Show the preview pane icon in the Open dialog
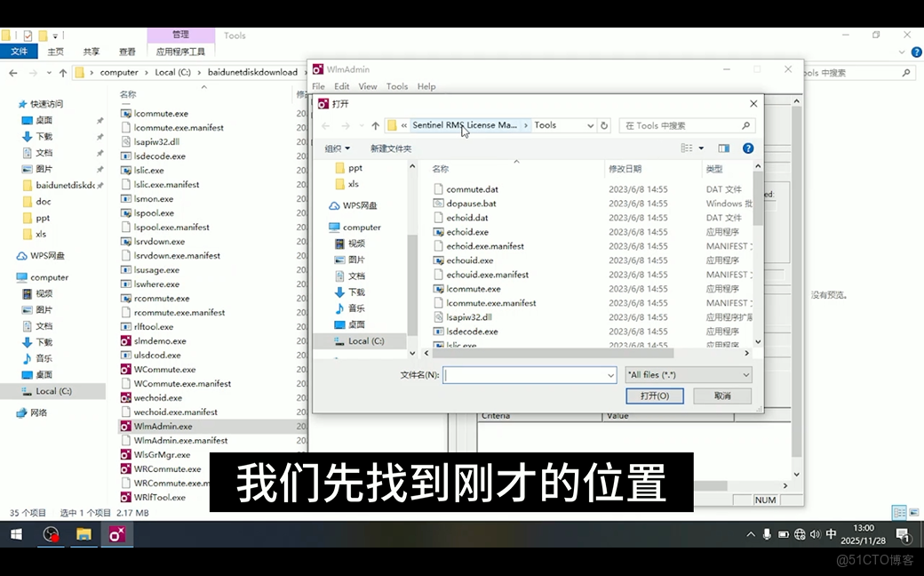924x576 pixels. coord(724,148)
